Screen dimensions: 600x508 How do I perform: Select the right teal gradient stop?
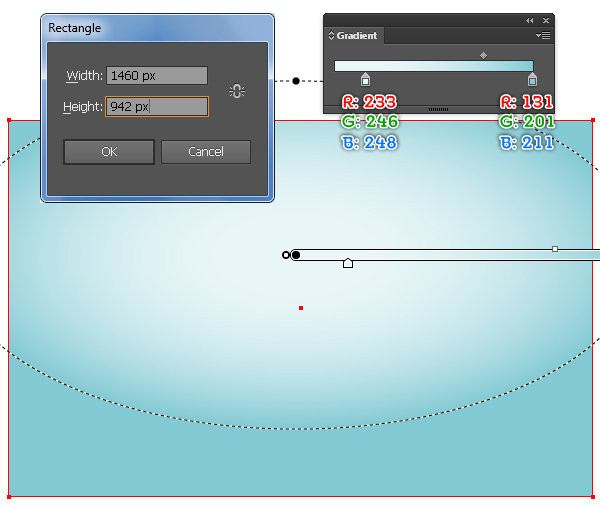(x=532, y=79)
